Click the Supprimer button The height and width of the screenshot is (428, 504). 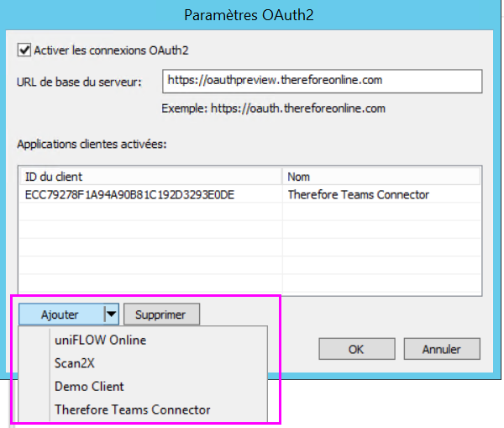161,314
